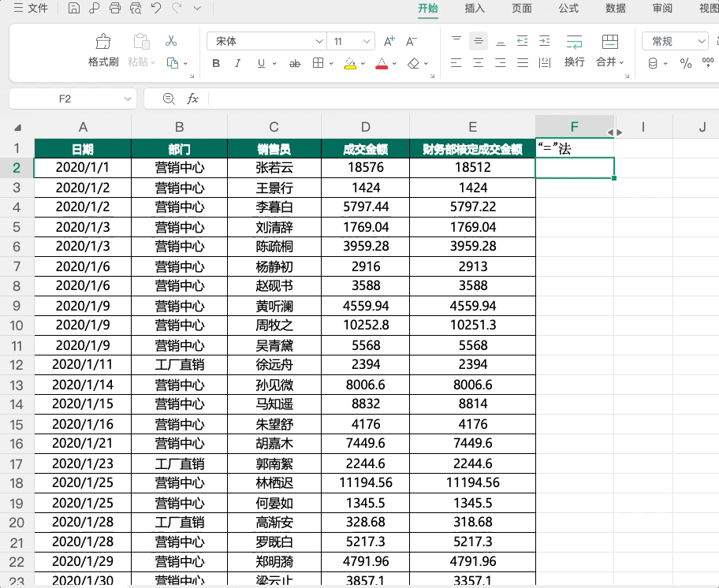Viewport: 719px width, 588px height.
Task: Center text horizontally
Action: [x=479, y=63]
